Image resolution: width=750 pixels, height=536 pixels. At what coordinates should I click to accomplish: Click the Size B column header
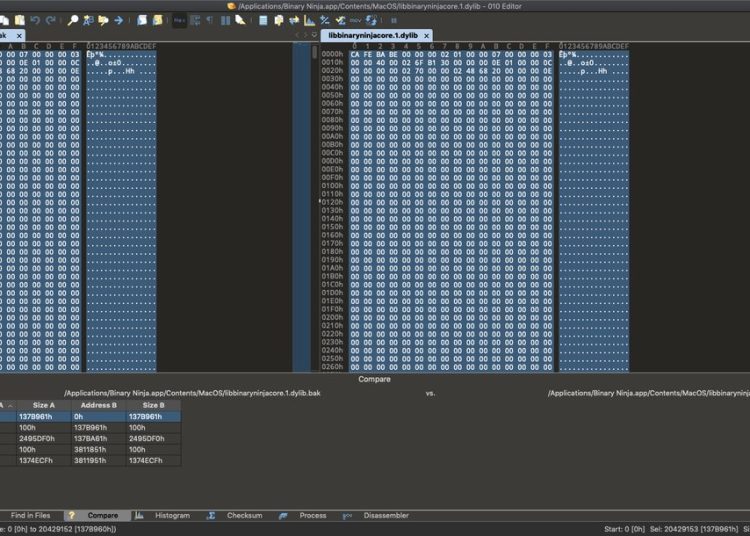(x=154, y=405)
